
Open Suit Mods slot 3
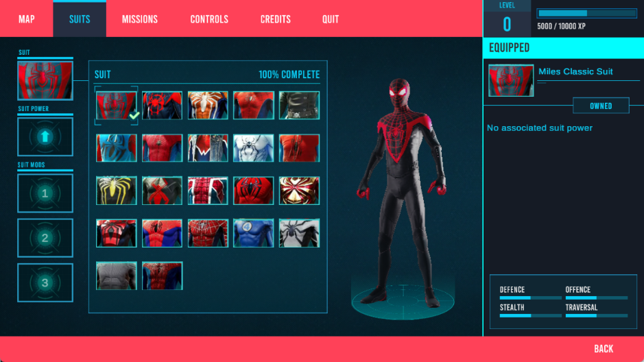click(45, 282)
